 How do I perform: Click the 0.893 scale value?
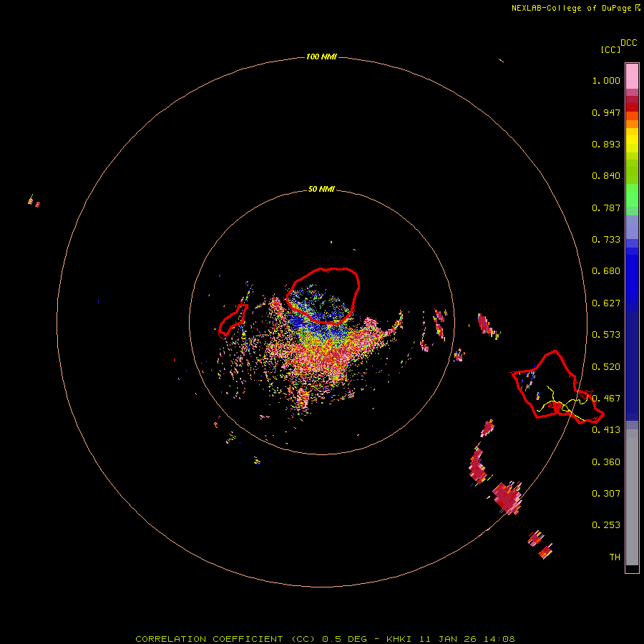[606, 144]
